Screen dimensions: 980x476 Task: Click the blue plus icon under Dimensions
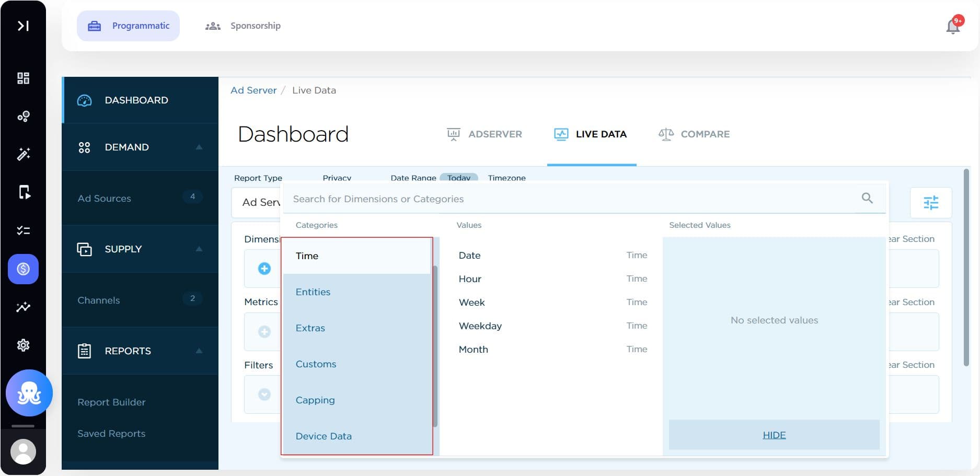tap(264, 269)
